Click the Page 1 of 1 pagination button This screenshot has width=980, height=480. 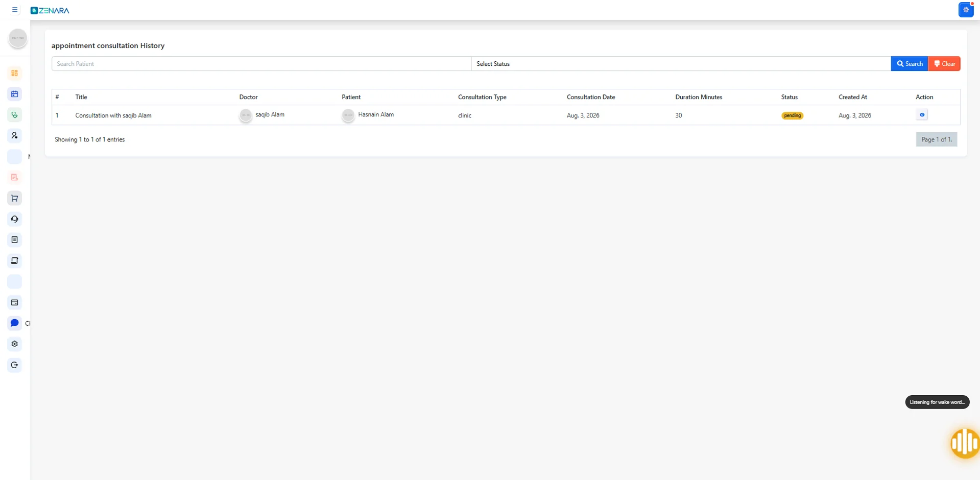[x=937, y=139]
